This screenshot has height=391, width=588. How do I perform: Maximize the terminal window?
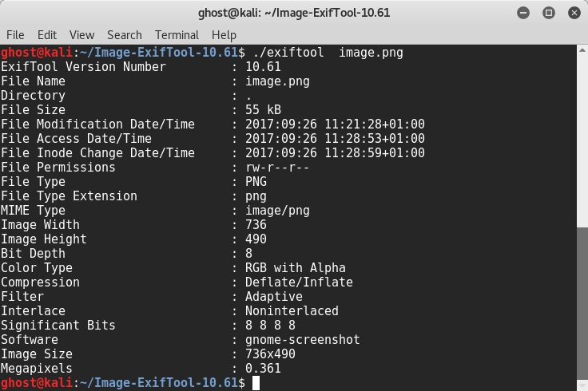(x=549, y=13)
